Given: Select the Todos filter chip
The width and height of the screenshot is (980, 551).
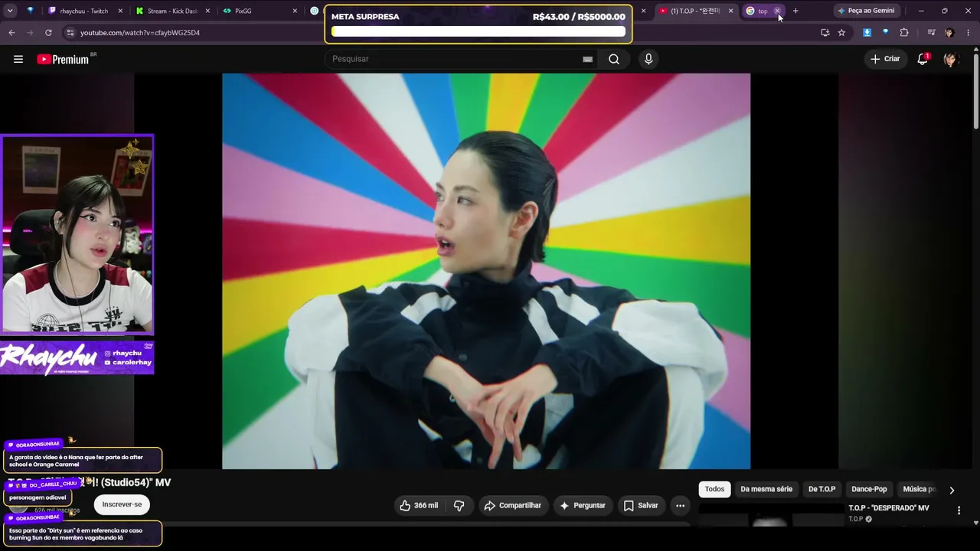Looking at the screenshot, I should (714, 489).
